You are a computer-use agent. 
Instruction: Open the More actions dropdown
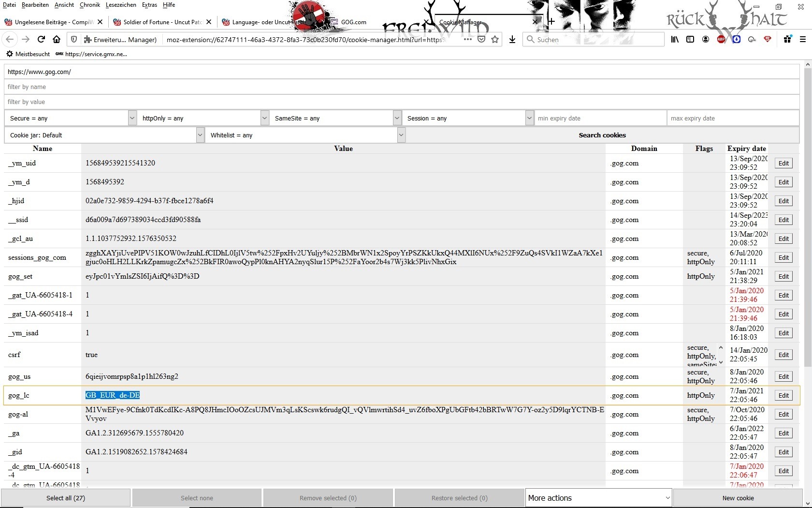[599, 498]
